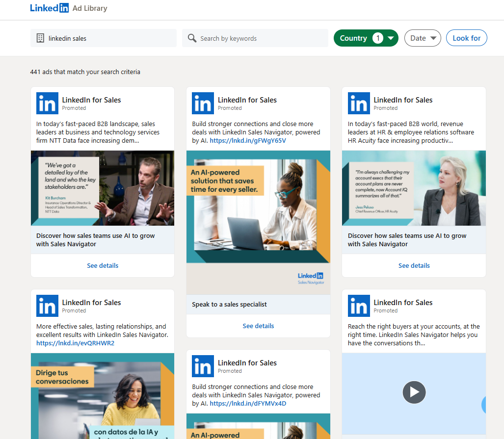Click '441 ads that match your search criteria'
Image resolution: width=504 pixels, height=439 pixels.
(85, 72)
